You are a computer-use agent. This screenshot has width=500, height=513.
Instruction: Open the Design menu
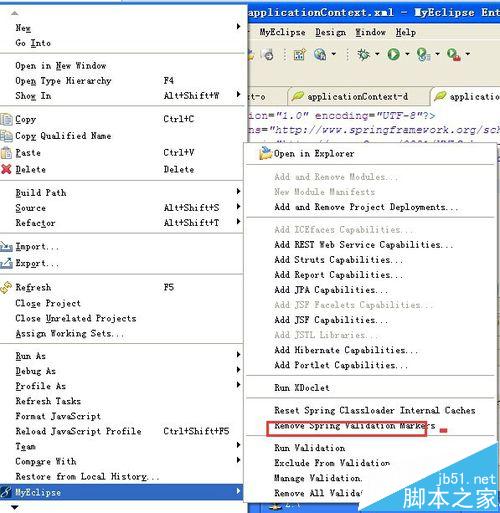[330, 32]
